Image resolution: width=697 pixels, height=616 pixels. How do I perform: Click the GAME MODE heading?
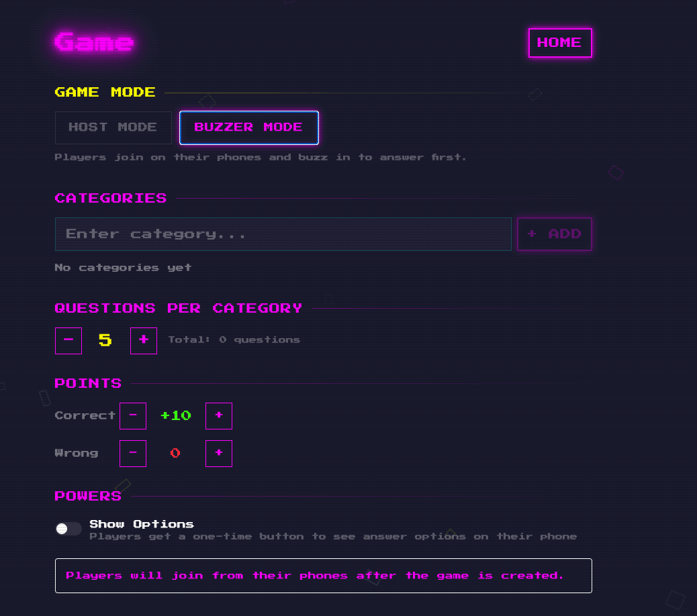tap(105, 92)
